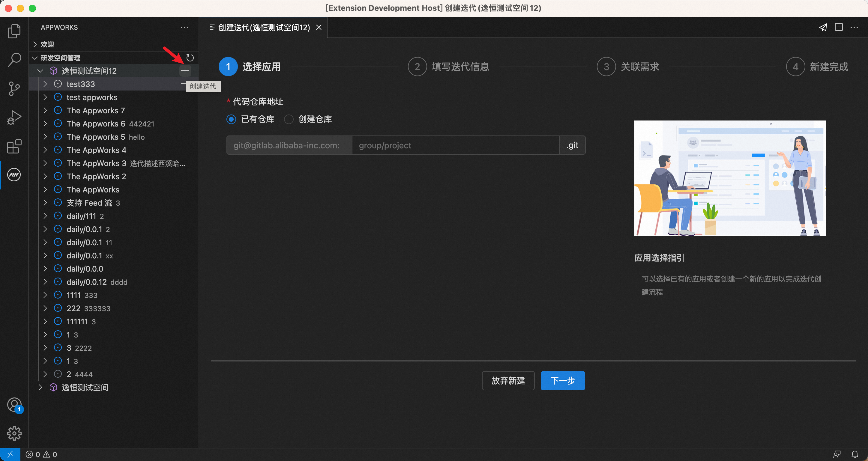Open the APPWORKS panel more actions menu
The image size is (868, 461).
184,27
